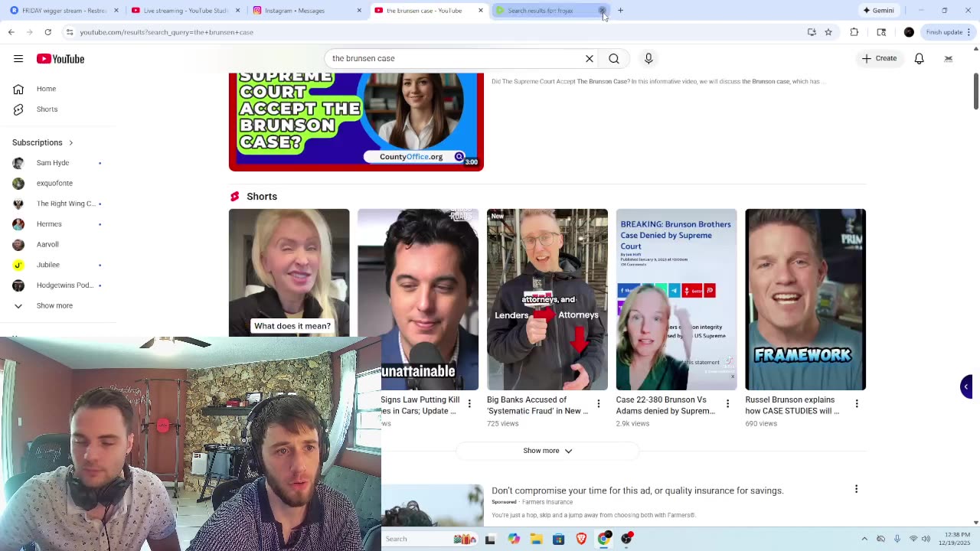This screenshot has height=551, width=980.
Task: Expand Subscriptions list with Show more
Action: [x=54, y=305]
